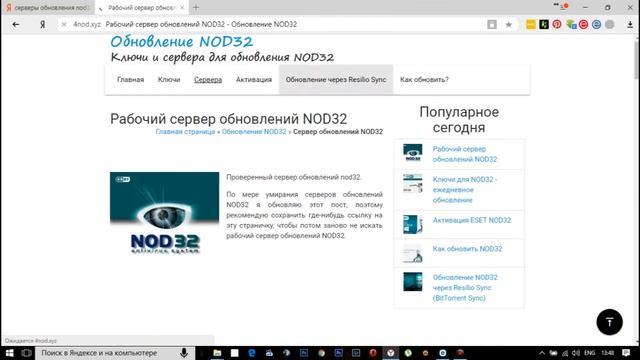Open the black and green extension icon

(x=544, y=24)
